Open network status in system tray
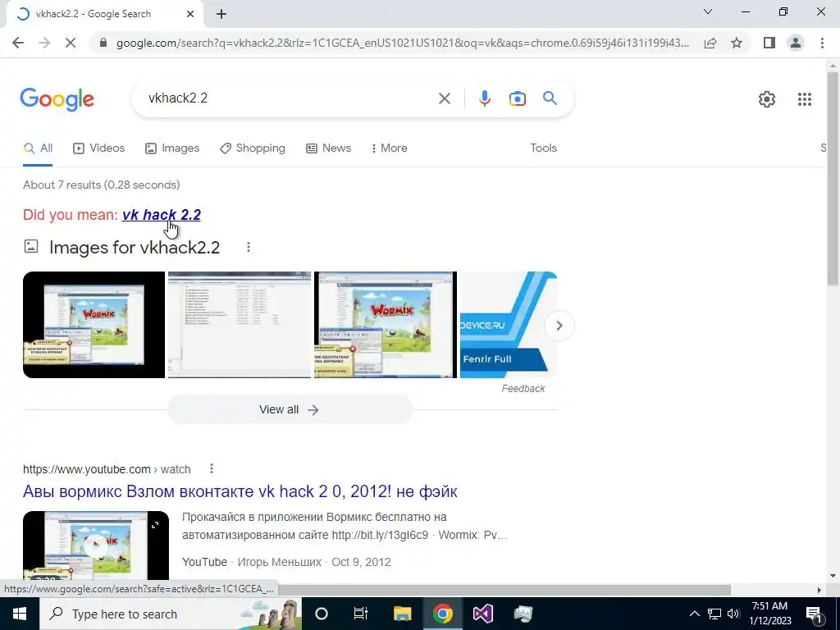840x630 pixels. point(714,614)
